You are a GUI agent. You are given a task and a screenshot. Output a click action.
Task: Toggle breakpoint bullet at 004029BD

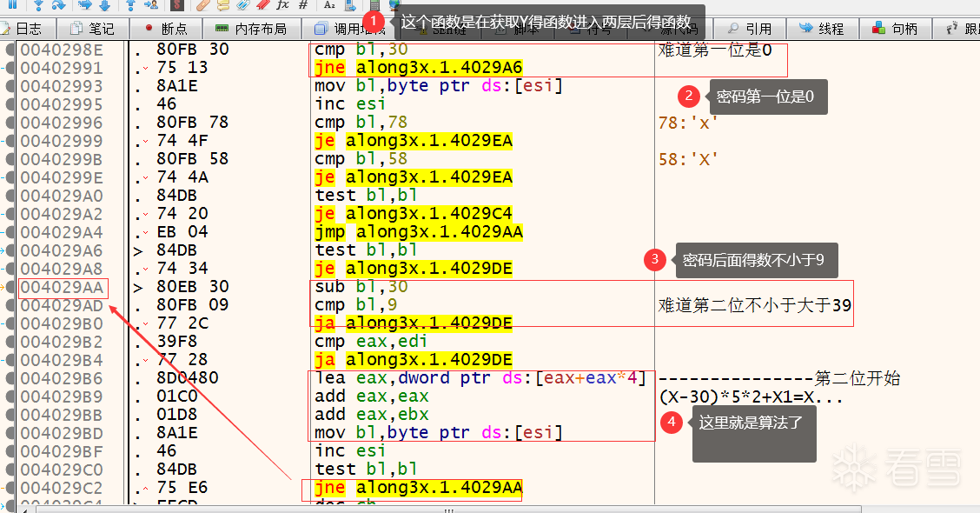pyautogui.click(x=10, y=433)
